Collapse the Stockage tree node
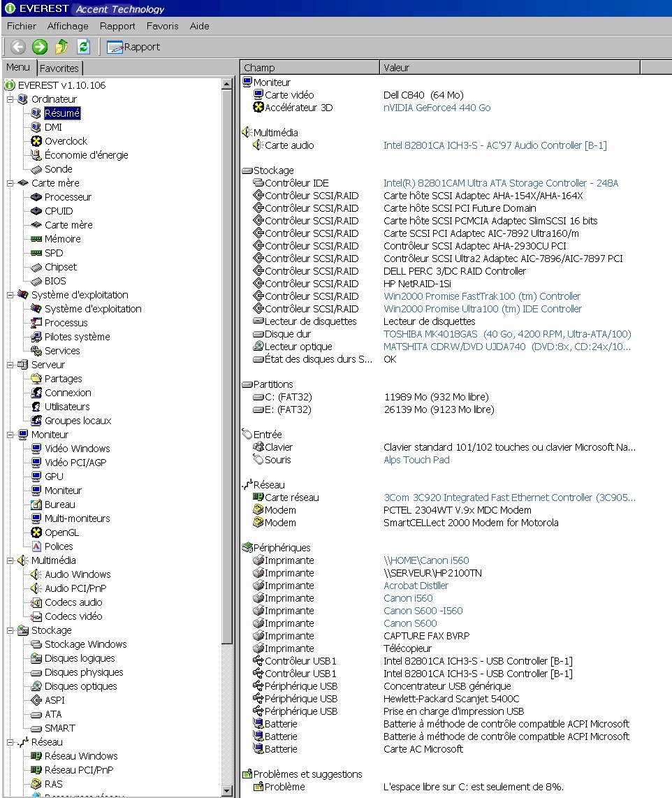This screenshot has height=798, width=672. click(x=10, y=630)
